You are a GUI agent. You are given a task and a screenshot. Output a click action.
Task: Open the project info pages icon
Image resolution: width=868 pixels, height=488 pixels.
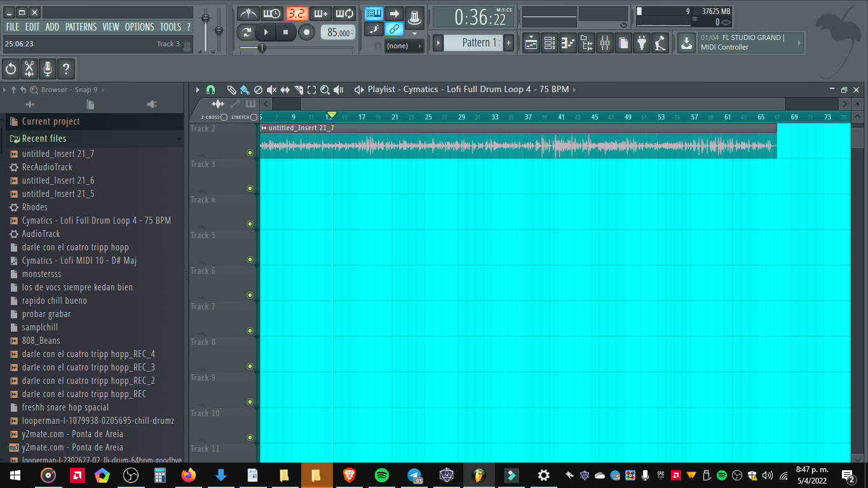click(x=623, y=43)
